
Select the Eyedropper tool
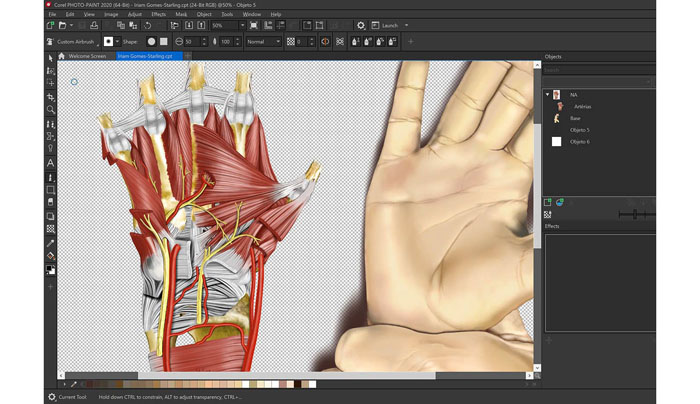coord(51,243)
